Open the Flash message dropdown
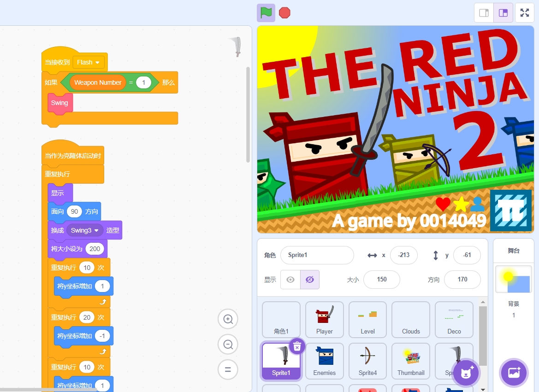Image resolution: width=539 pixels, height=392 pixels. click(x=89, y=62)
